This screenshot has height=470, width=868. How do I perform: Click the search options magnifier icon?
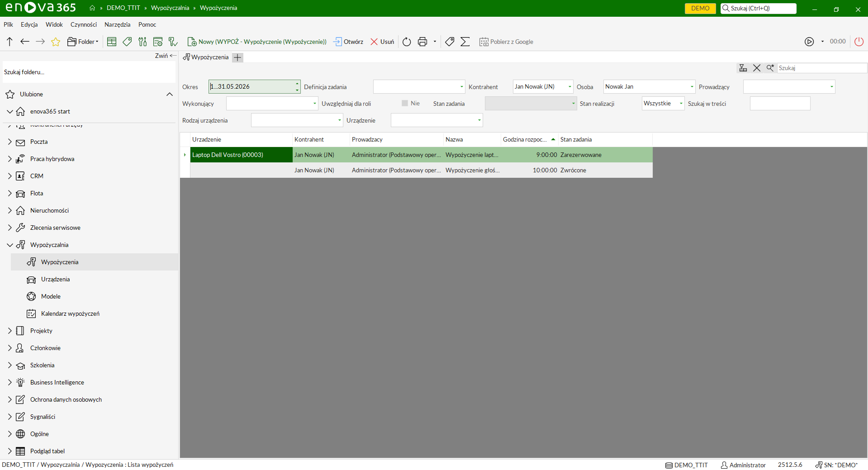(770, 68)
